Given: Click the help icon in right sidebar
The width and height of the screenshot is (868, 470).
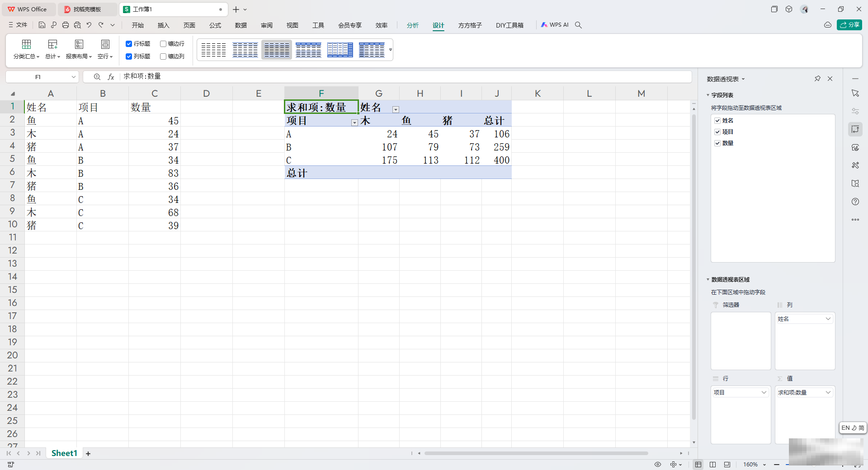Looking at the screenshot, I should click(855, 202).
